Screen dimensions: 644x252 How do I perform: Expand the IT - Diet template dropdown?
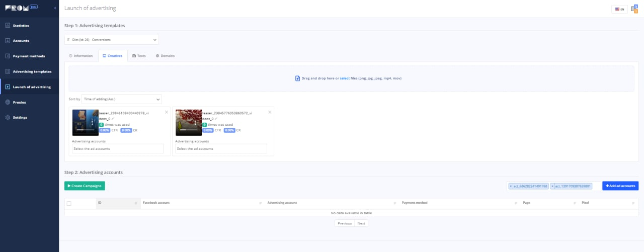pos(112,40)
